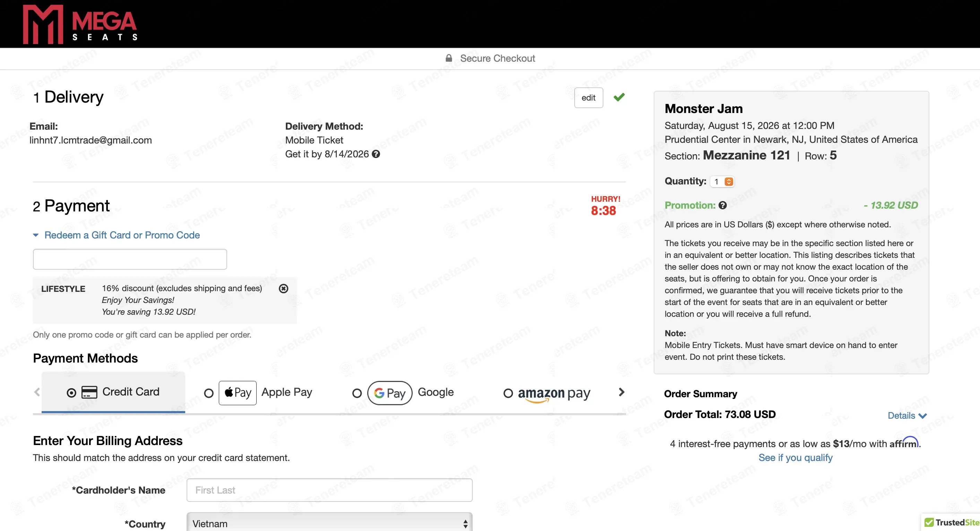This screenshot has height=531, width=980.
Task: Select the Apple Pay radio button
Action: point(208,393)
